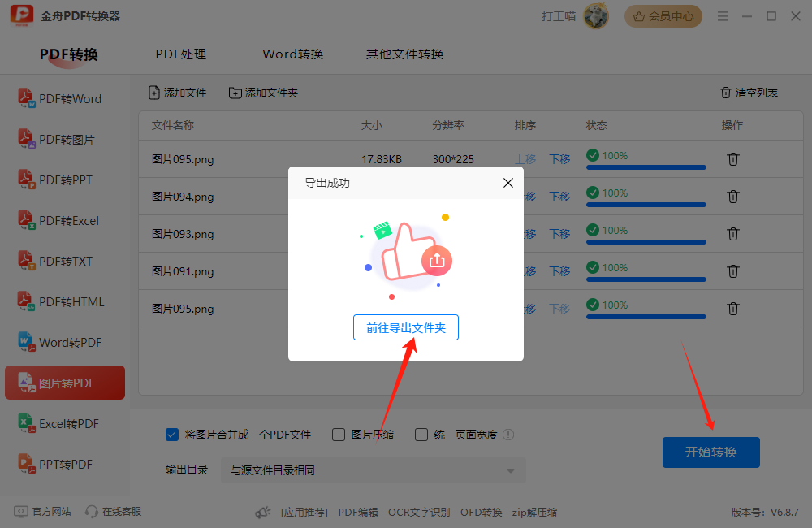Select the Word转PDF sidebar icon
Screen dimensions: 812x528
[x=26, y=342]
